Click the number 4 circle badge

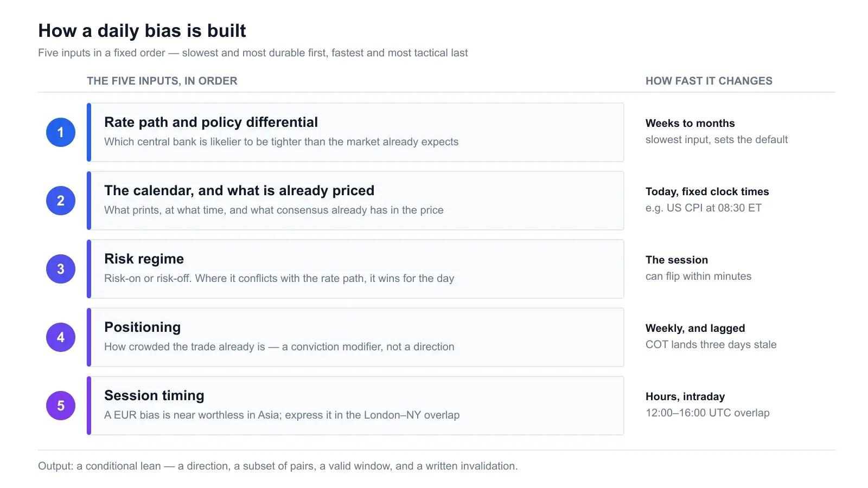click(61, 337)
